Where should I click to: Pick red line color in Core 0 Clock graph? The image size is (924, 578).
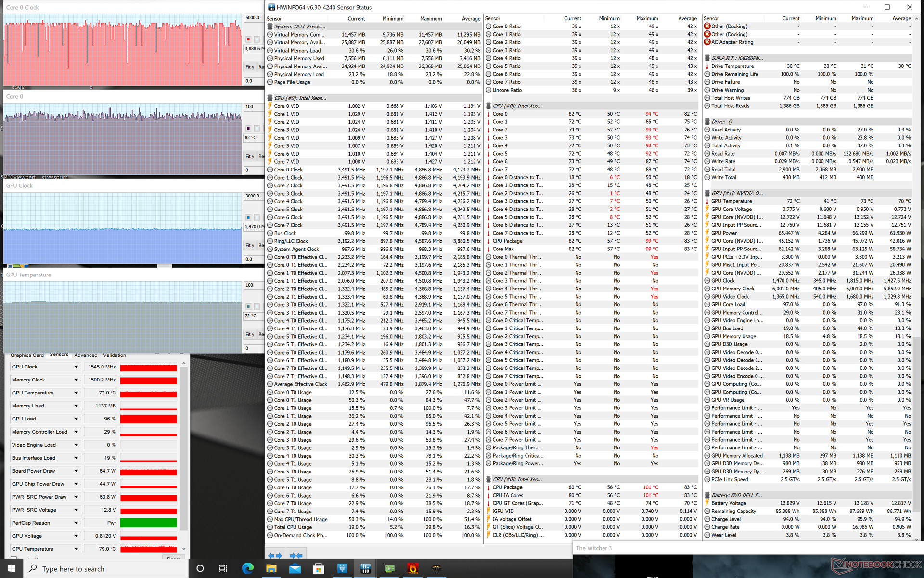[248, 39]
